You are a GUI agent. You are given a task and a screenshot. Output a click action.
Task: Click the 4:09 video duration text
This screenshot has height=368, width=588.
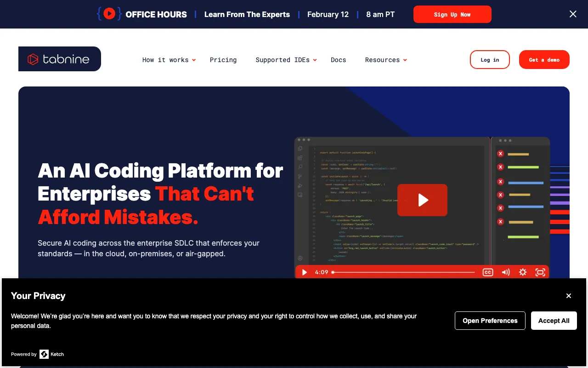pyautogui.click(x=322, y=272)
